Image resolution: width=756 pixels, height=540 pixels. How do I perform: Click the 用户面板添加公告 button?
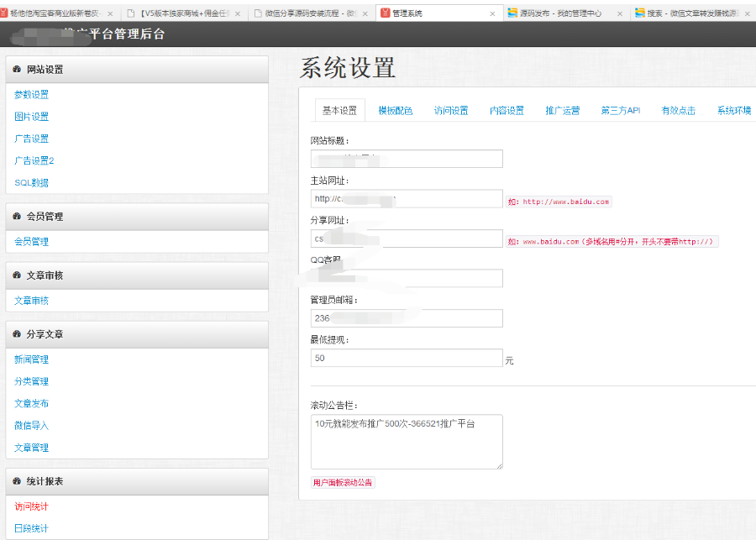click(344, 482)
